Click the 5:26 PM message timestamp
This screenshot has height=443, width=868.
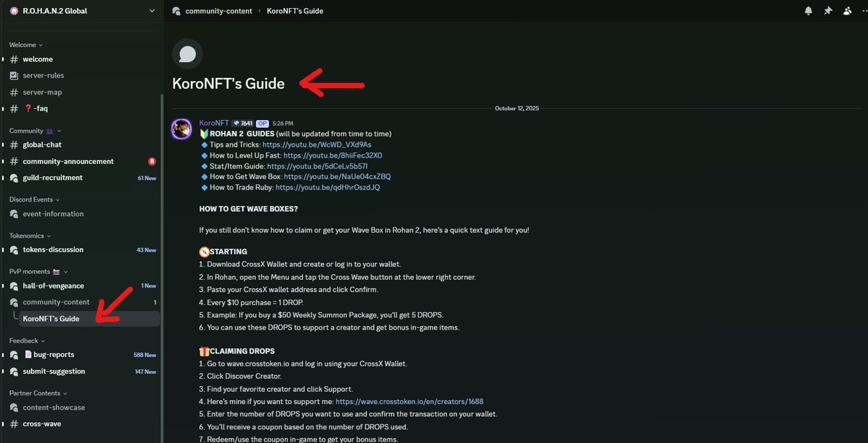coord(283,124)
